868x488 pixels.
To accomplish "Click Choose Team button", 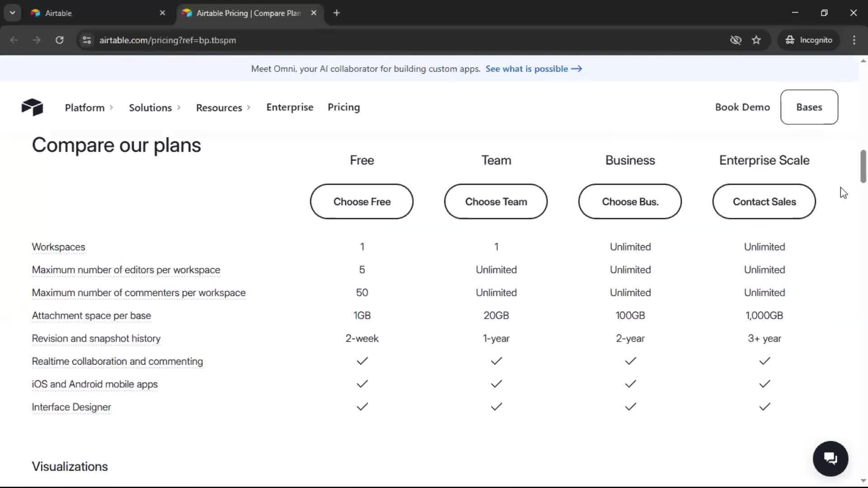I will [x=496, y=202].
